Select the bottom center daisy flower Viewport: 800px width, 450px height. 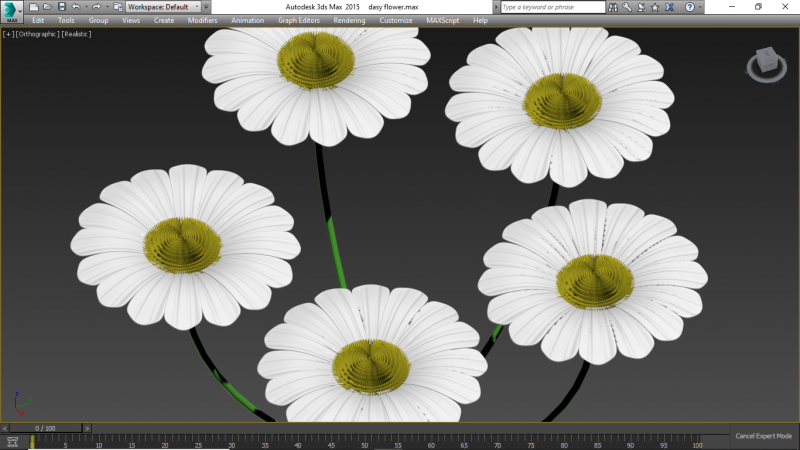point(372,355)
